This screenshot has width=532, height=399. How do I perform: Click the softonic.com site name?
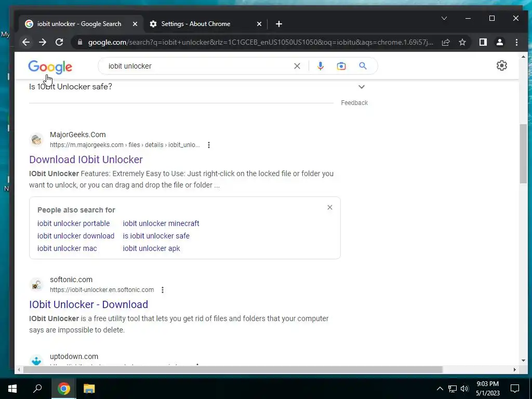point(71,280)
